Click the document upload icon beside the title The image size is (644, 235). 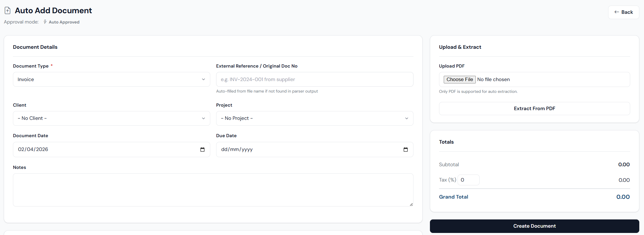click(7, 10)
